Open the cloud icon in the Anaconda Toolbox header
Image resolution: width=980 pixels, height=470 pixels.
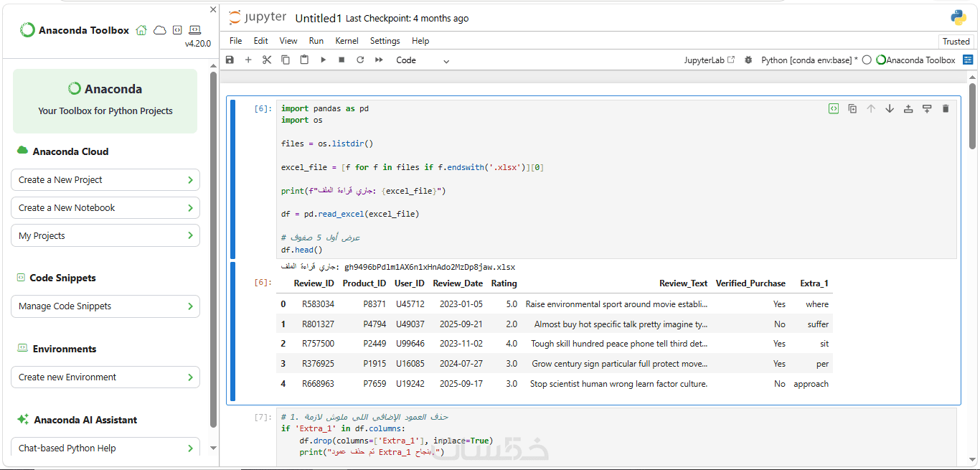pyautogui.click(x=159, y=30)
